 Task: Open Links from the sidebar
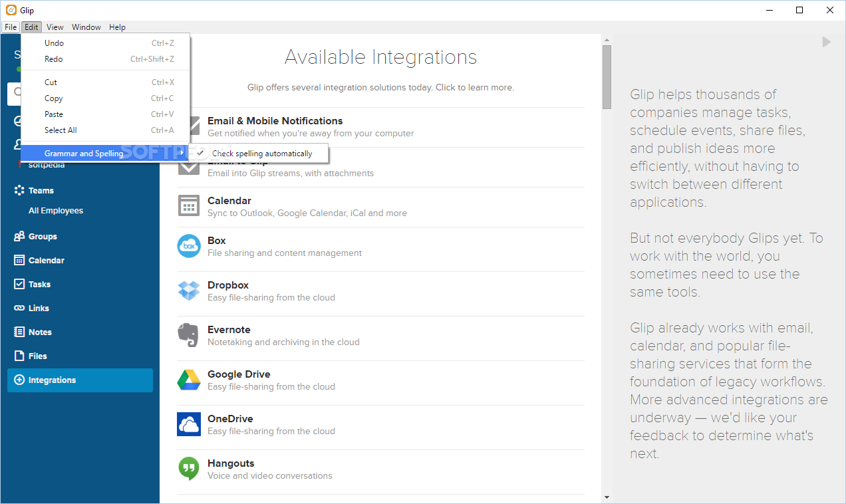tap(39, 309)
